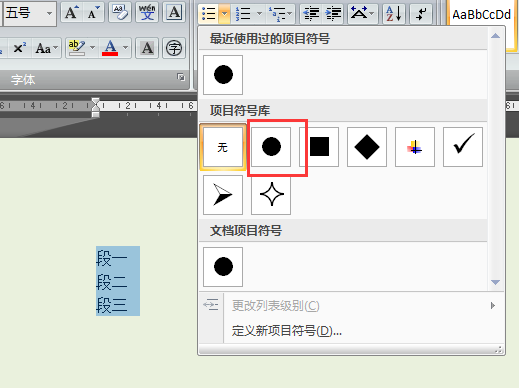Click the Change Case Aa button
The width and height of the screenshot is (519, 388).
click(x=43, y=48)
